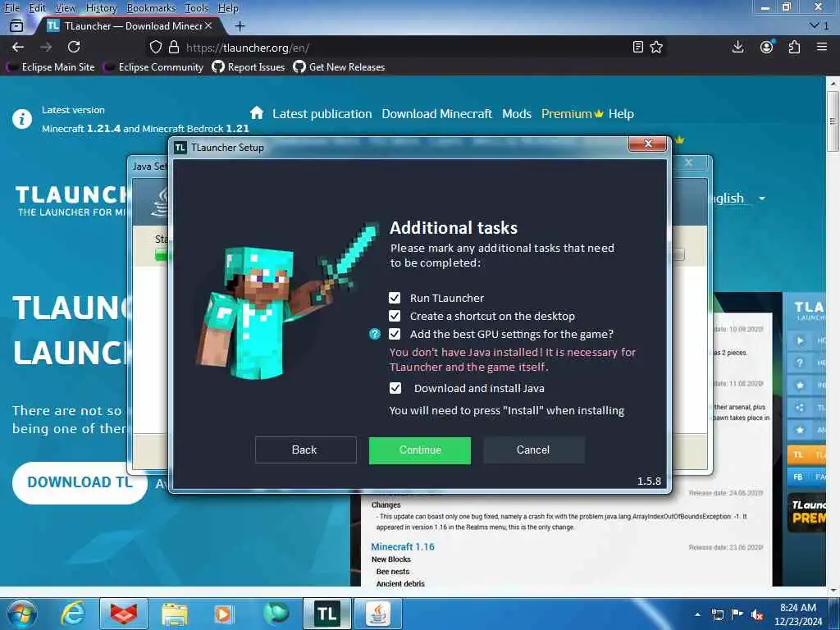Toggle Create a shortcut on the desktop
The image size is (840, 630).
click(395, 316)
